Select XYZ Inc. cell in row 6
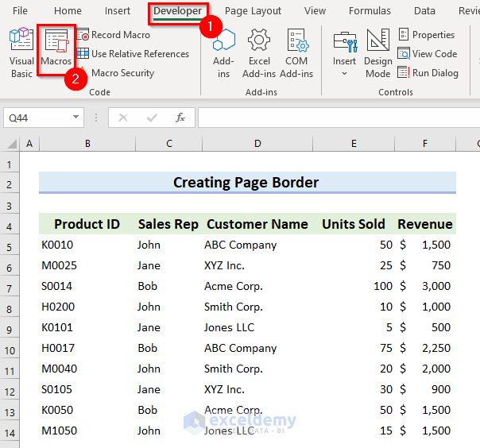The width and height of the screenshot is (480, 448). [x=257, y=265]
